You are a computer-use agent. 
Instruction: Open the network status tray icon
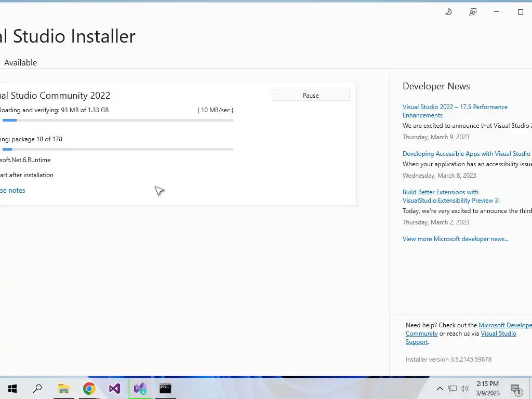point(453,389)
